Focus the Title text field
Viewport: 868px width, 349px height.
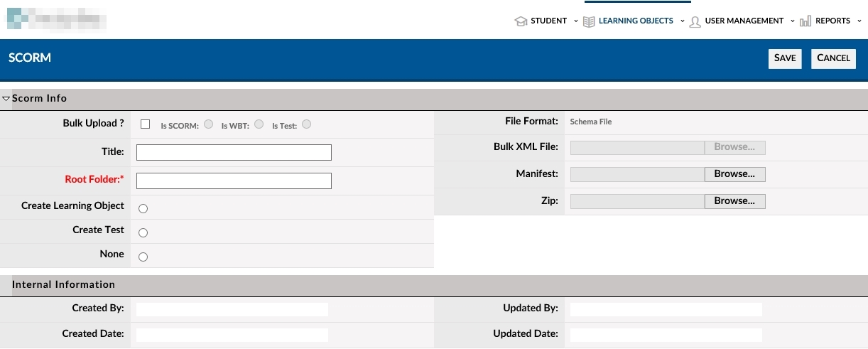(234, 152)
